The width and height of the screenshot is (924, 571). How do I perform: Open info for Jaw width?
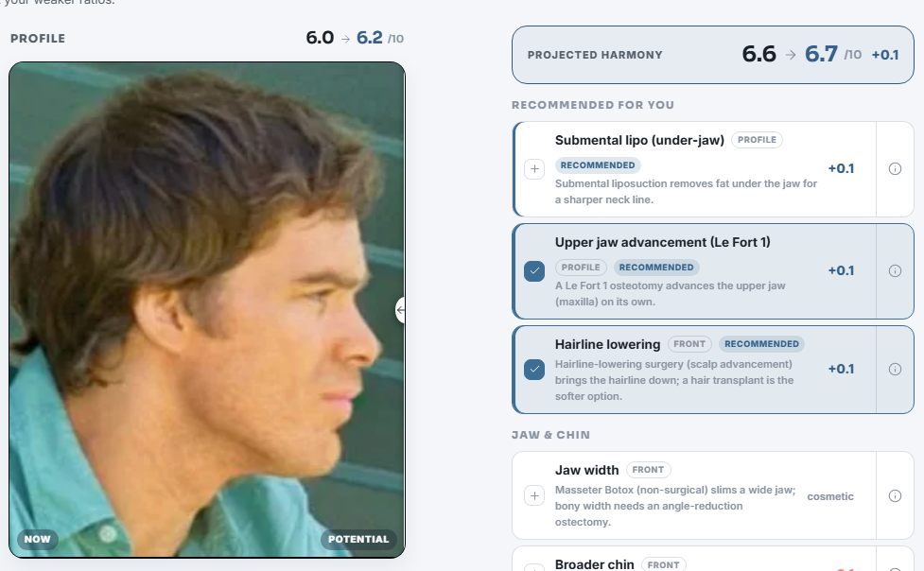coord(895,495)
